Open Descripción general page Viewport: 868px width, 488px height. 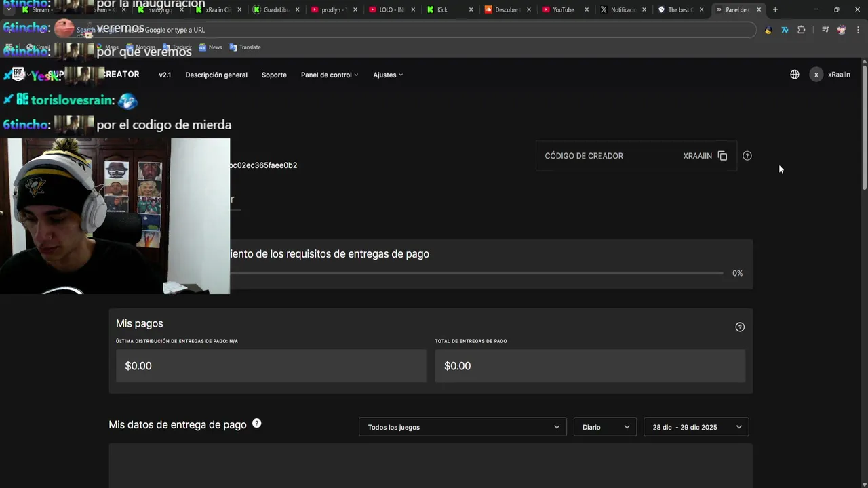pos(216,75)
